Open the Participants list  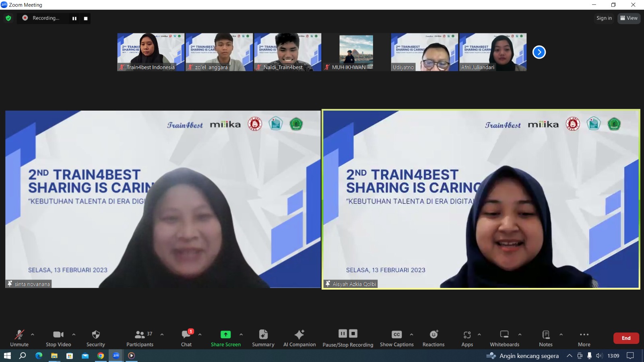click(x=140, y=338)
